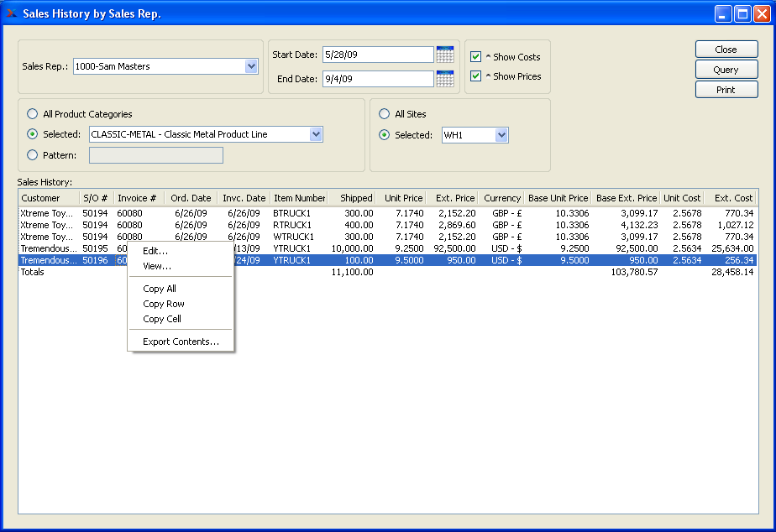
Task: Expand the Sales Rep. dropdown
Action: (x=250, y=66)
